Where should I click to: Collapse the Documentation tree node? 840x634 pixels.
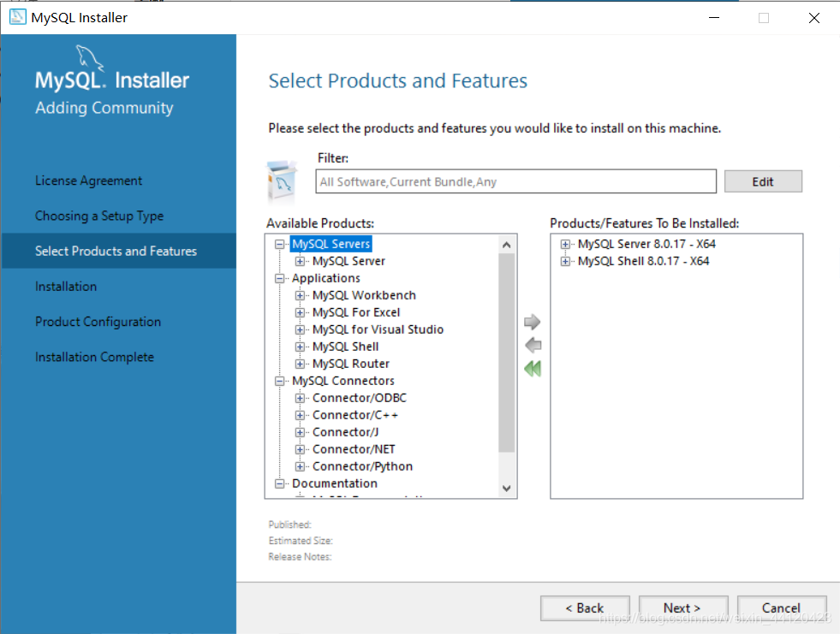(279, 484)
